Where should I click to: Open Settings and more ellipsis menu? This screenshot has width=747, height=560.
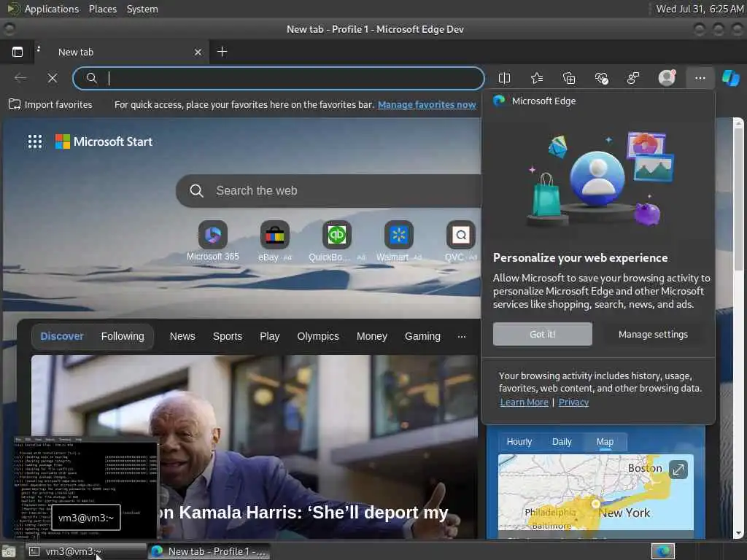click(x=700, y=78)
